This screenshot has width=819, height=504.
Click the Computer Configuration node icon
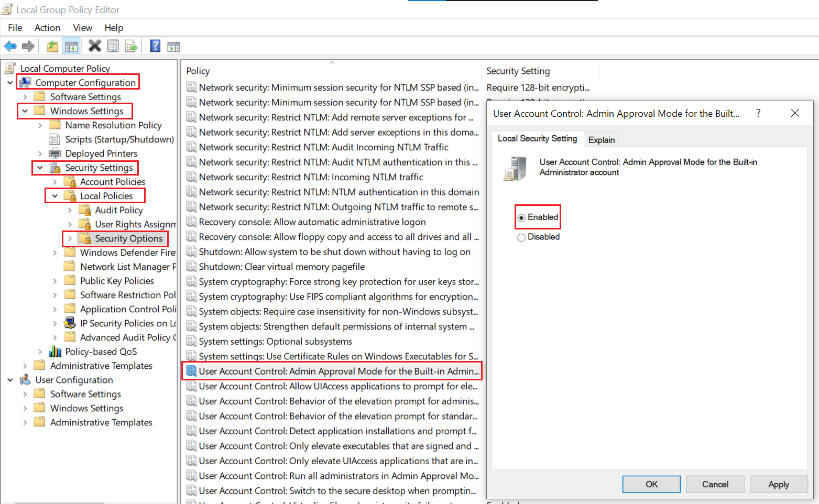point(25,82)
